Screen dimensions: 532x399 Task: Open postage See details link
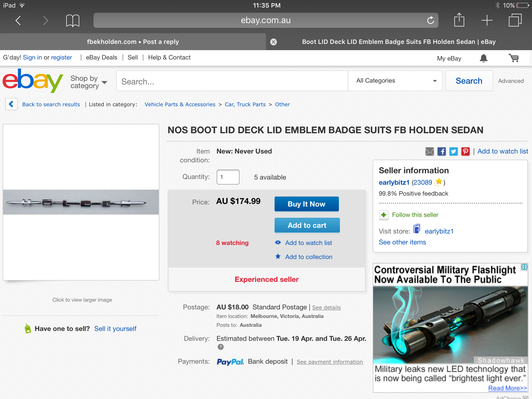click(326, 308)
